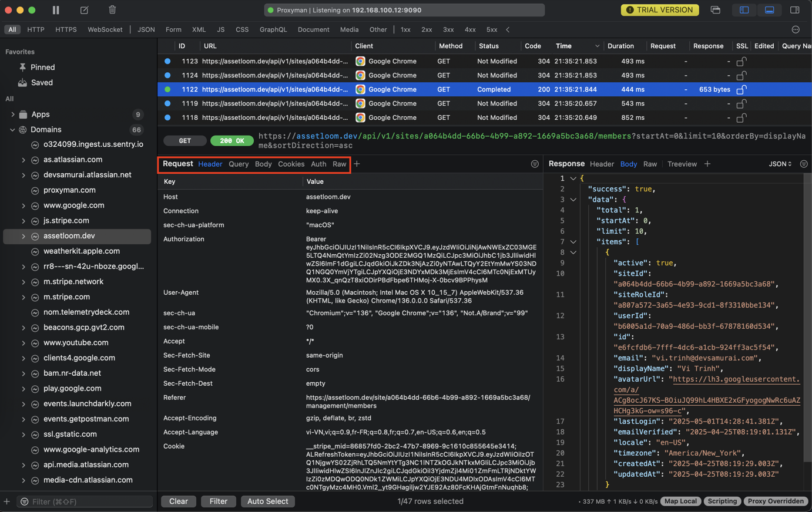Click the SSL lock icon on row 1122

(x=741, y=89)
